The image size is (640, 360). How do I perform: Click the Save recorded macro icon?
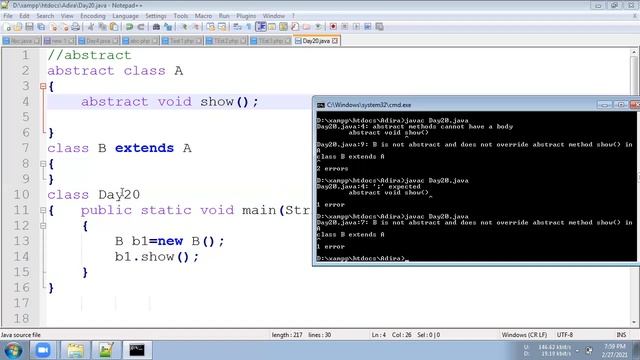(379, 27)
